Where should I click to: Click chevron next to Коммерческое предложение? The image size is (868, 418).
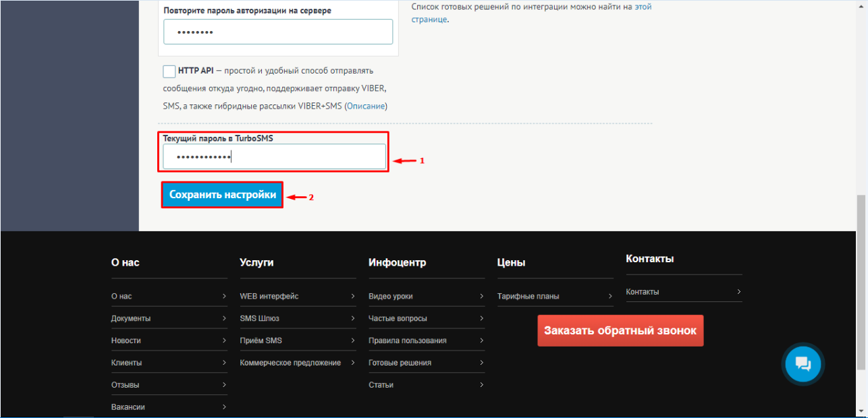click(x=353, y=363)
